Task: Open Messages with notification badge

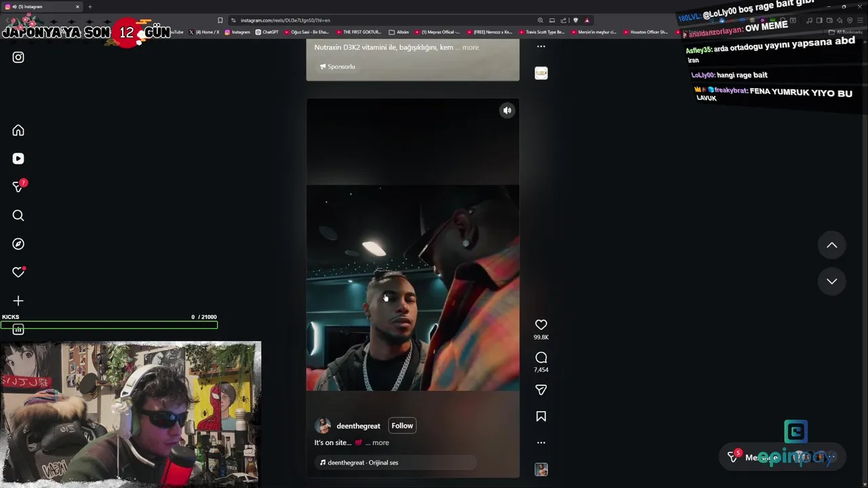Action: pos(19,186)
